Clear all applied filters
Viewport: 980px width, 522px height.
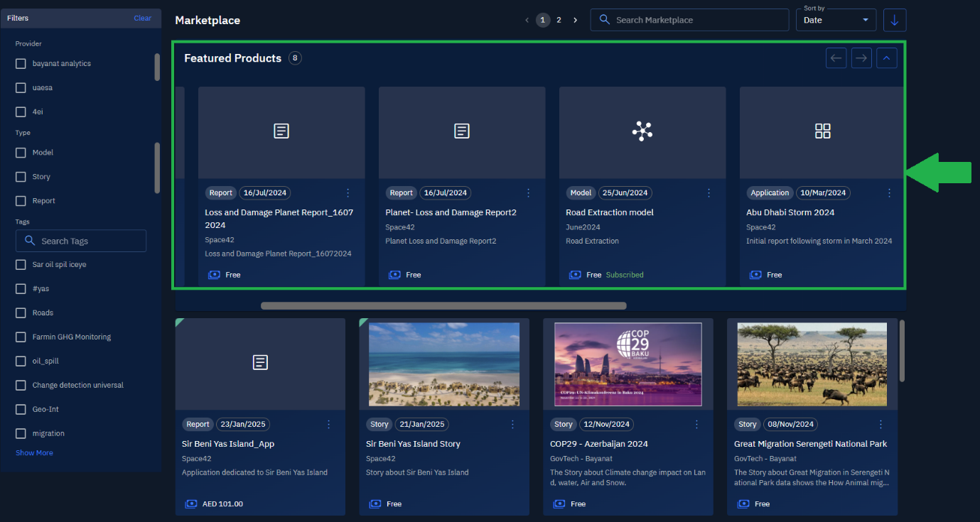coord(142,18)
